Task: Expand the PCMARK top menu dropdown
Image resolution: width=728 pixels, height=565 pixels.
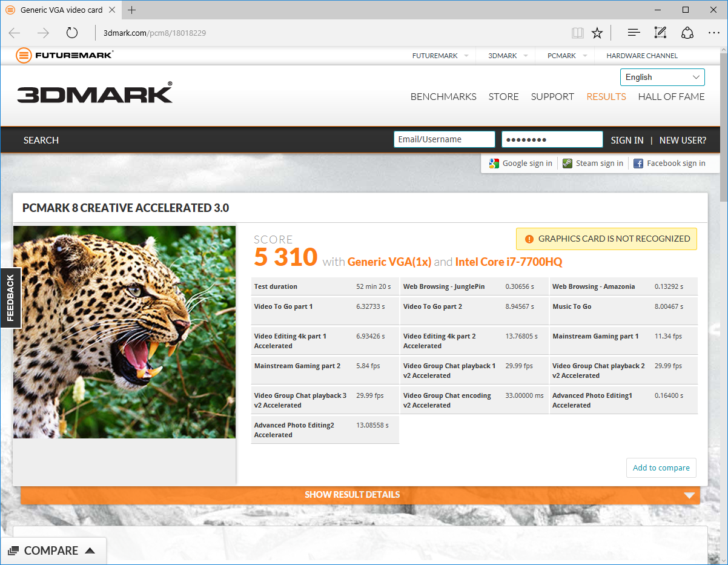Action: pyautogui.click(x=585, y=56)
